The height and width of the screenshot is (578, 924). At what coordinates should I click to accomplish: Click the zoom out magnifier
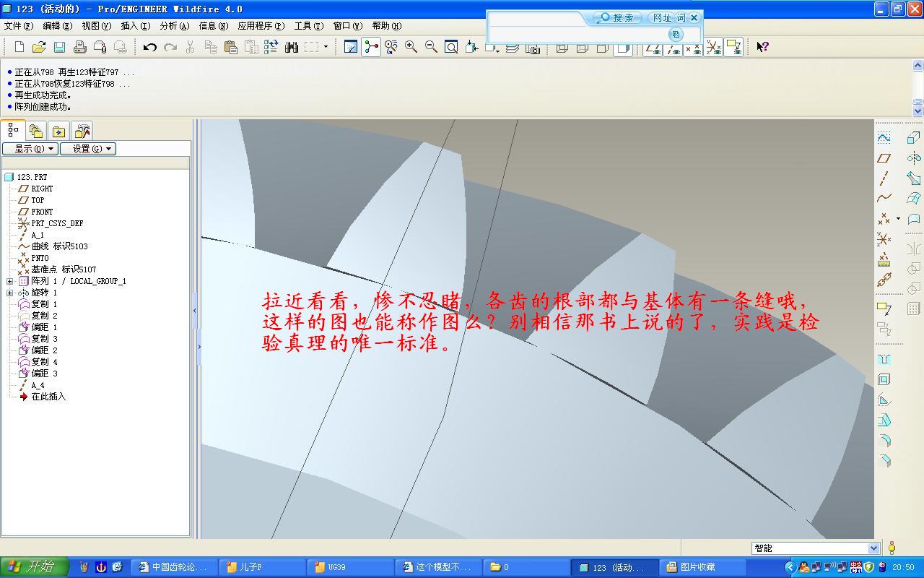pos(431,47)
